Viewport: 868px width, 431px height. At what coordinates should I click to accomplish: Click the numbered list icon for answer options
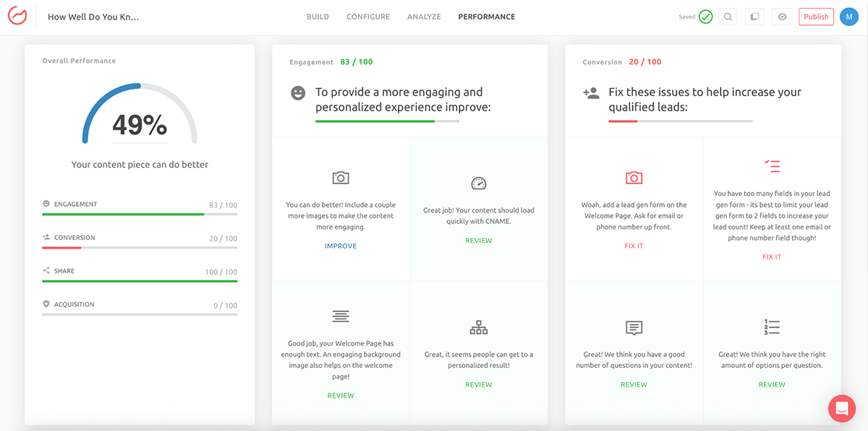tap(772, 327)
